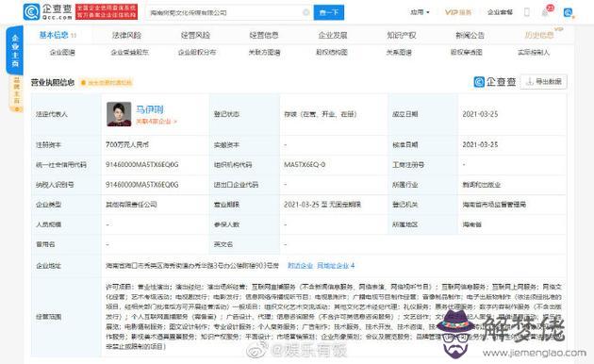Select the 注册资本 row label

[48, 144]
